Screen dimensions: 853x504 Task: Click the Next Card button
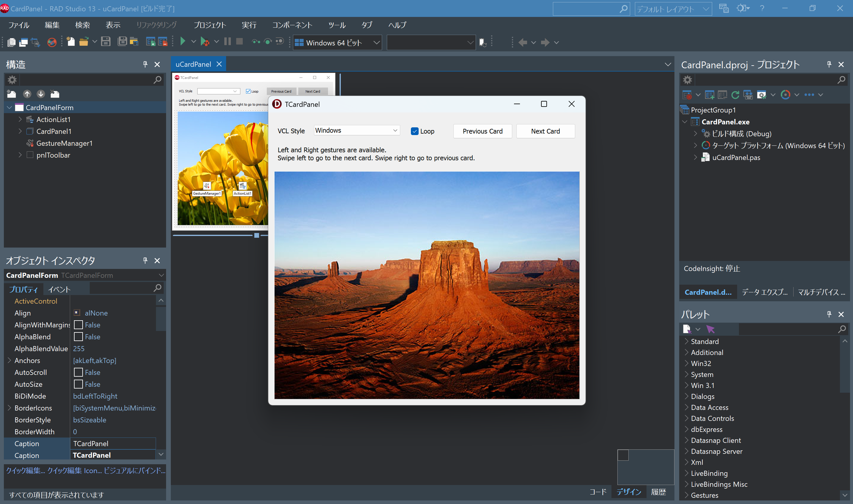click(x=545, y=131)
